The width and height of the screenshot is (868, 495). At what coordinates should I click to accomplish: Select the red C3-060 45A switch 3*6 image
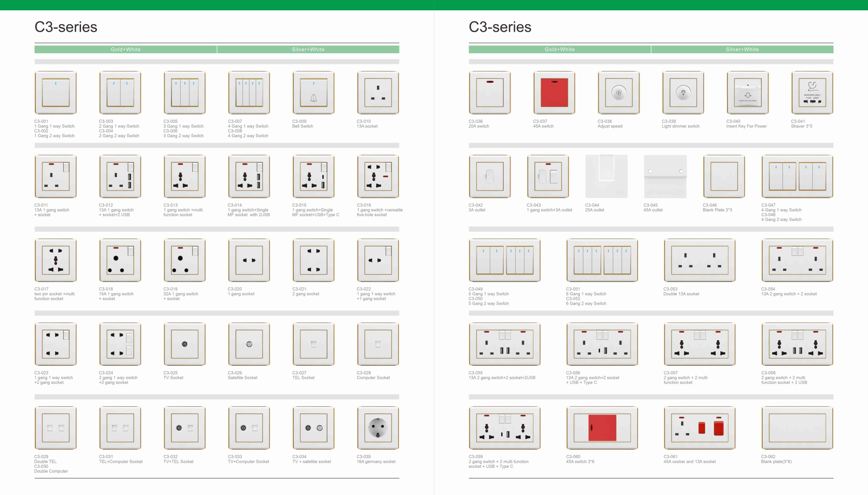pos(602,428)
